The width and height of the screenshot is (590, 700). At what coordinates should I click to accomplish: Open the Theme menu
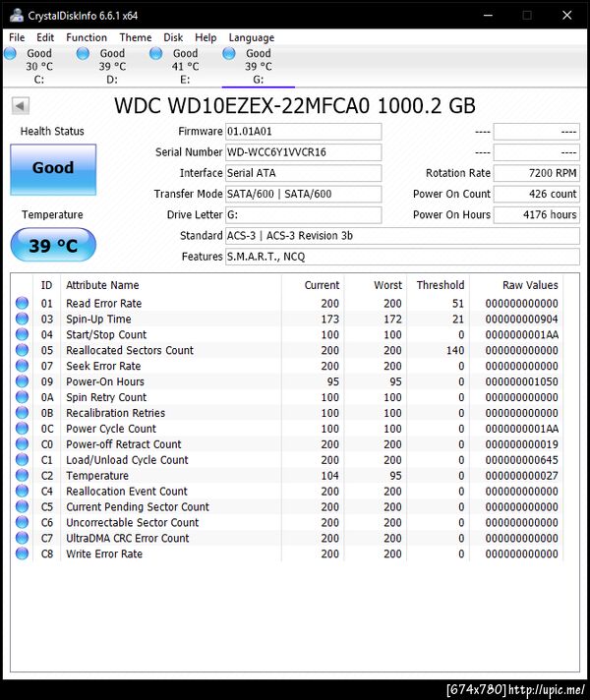tap(136, 37)
